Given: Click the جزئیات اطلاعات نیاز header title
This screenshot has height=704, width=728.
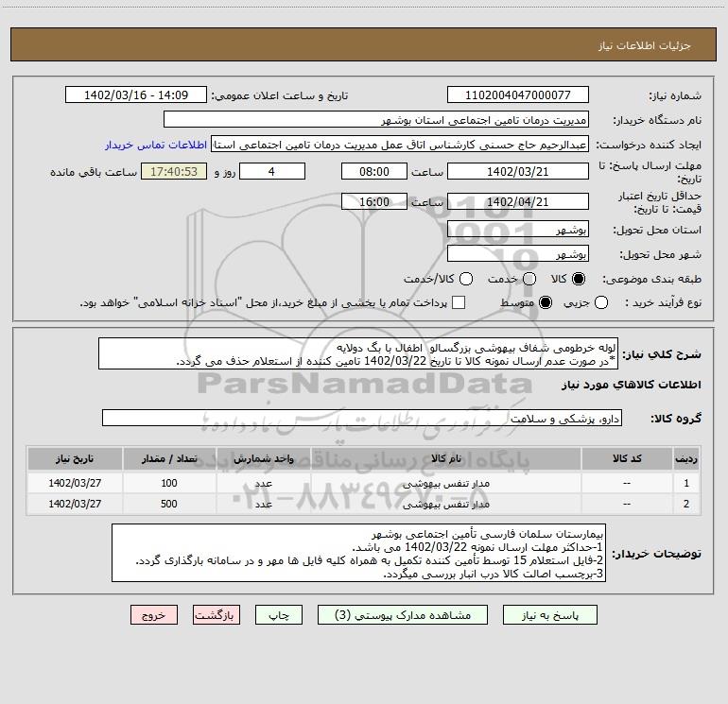Looking at the screenshot, I should click(x=645, y=45).
